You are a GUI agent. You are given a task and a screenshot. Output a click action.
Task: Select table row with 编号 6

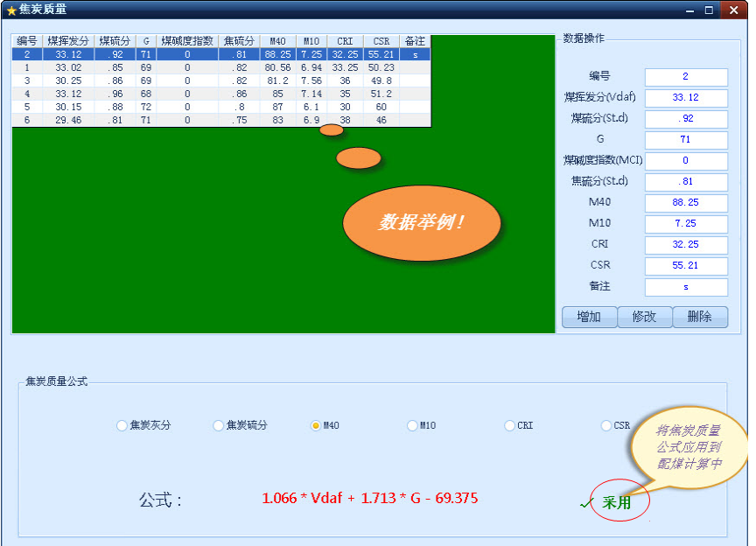tap(221, 120)
